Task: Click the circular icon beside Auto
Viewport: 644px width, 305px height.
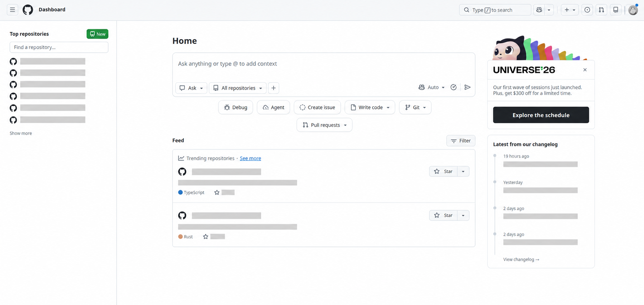Action: click(453, 87)
